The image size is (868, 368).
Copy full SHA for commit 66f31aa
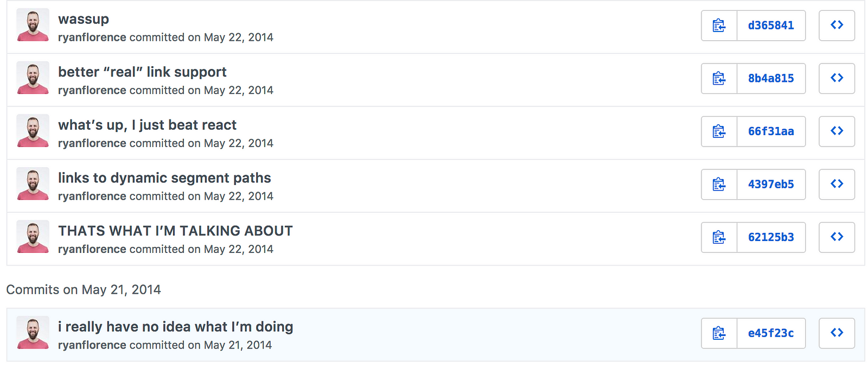(719, 131)
